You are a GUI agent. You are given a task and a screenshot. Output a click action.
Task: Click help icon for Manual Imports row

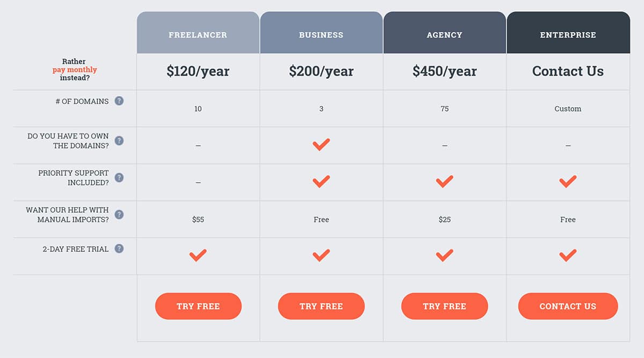[x=119, y=215]
